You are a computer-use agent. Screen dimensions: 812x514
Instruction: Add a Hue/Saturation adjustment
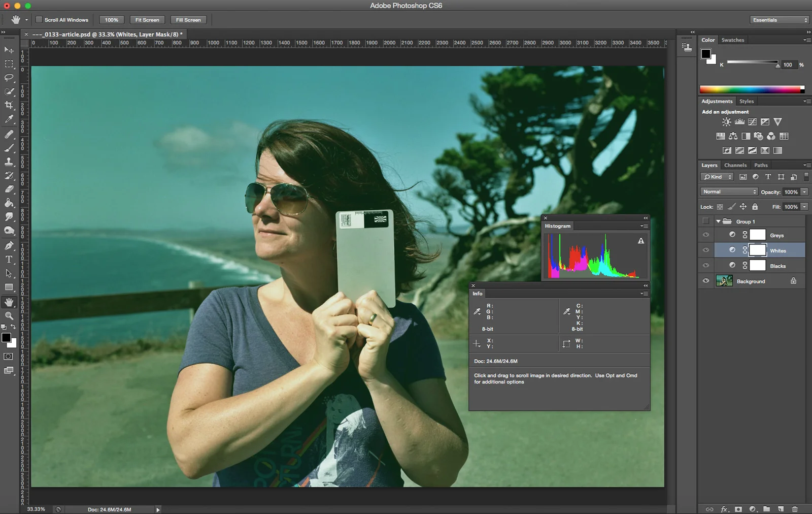(x=720, y=136)
